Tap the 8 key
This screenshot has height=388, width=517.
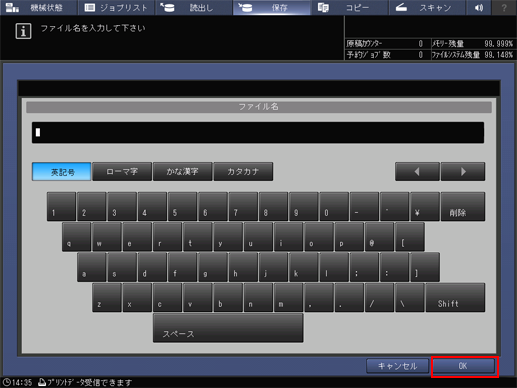[x=273, y=207]
